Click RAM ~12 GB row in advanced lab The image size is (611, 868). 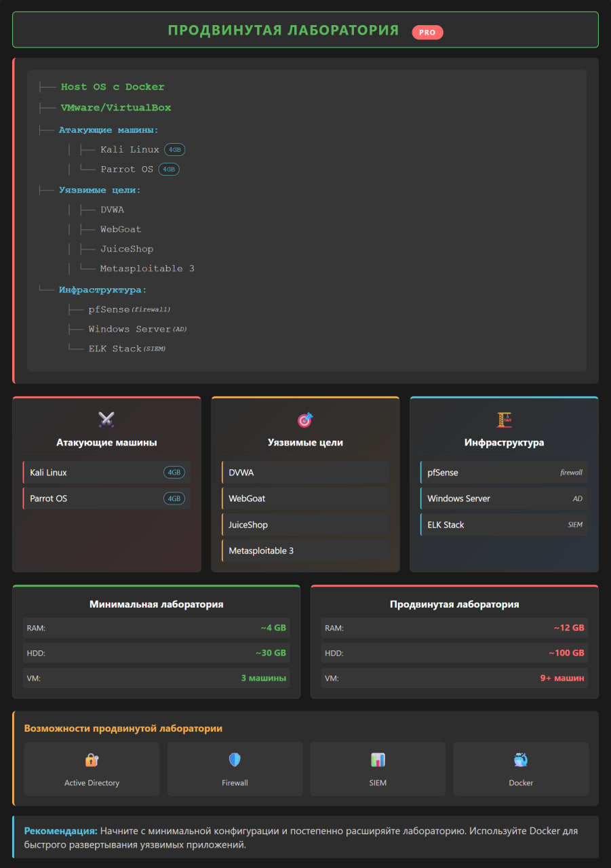(454, 628)
